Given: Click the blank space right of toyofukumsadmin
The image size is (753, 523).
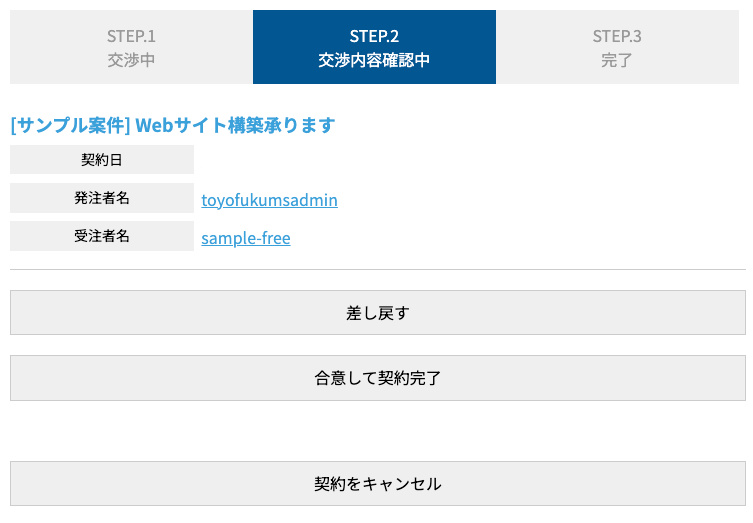Looking at the screenshot, I should click(540, 200).
